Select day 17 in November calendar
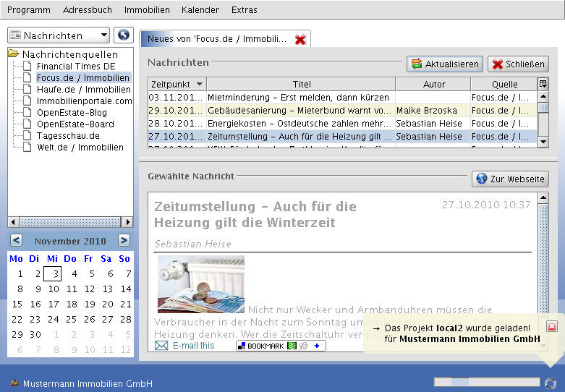 tap(53, 304)
